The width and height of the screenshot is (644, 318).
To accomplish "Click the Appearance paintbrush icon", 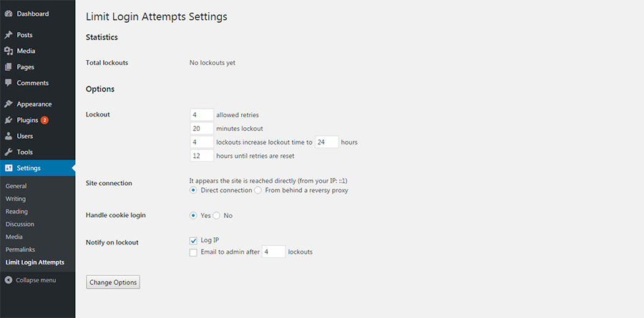I will coord(8,104).
